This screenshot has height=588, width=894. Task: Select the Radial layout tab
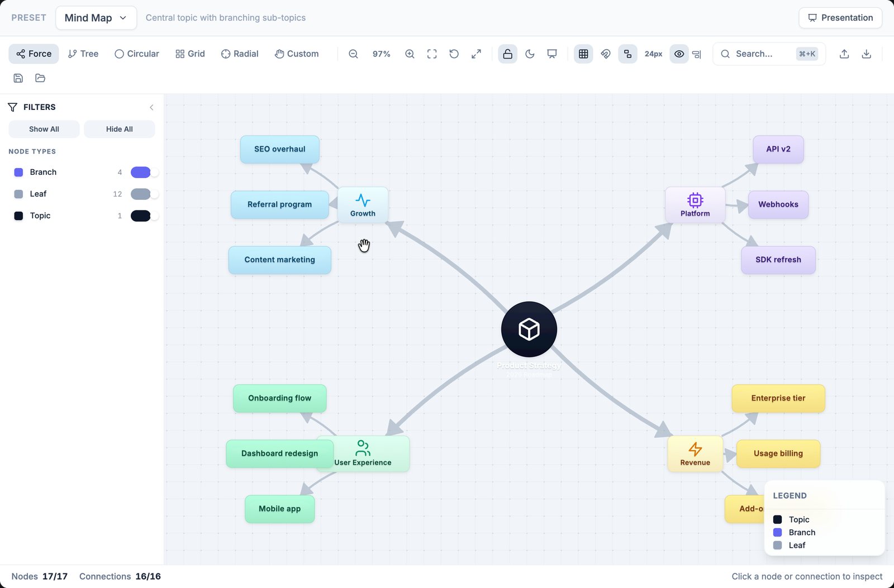click(240, 54)
